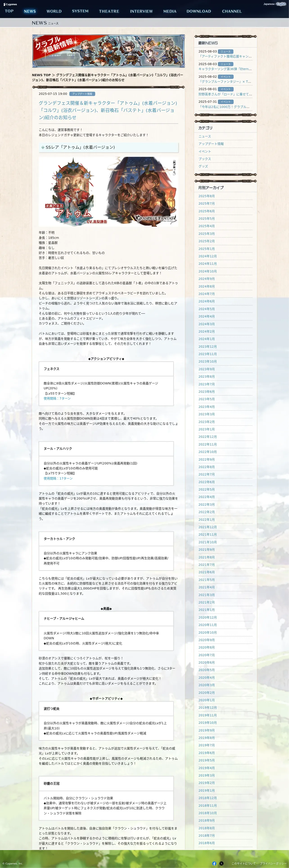Open the 2021年6月 monthly archive
This screenshot has height=868, width=289.
[x=206, y=572]
